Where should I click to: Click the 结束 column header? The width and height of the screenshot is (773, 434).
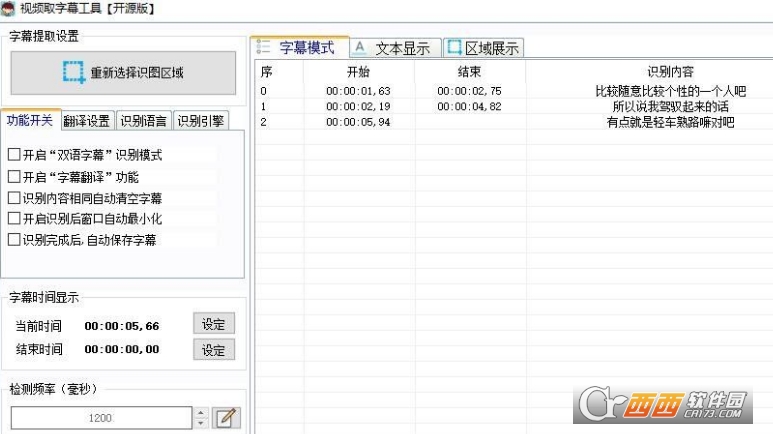click(469, 72)
